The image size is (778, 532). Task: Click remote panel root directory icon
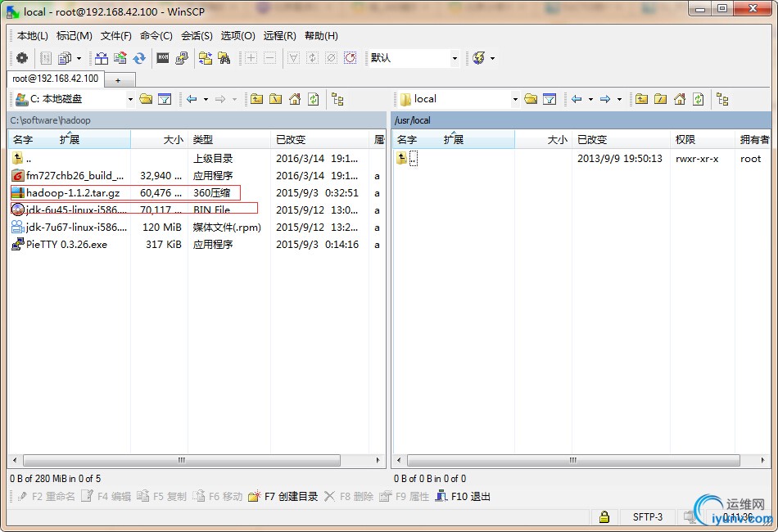click(x=660, y=99)
